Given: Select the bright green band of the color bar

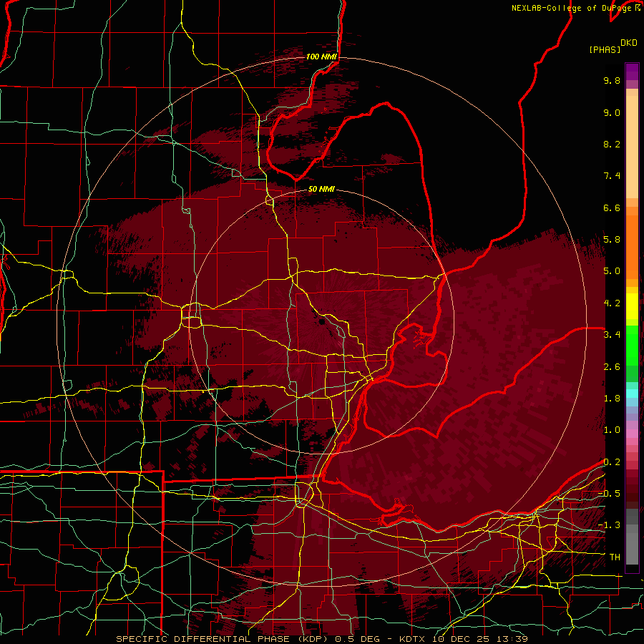Looking at the screenshot, I should tap(632, 345).
